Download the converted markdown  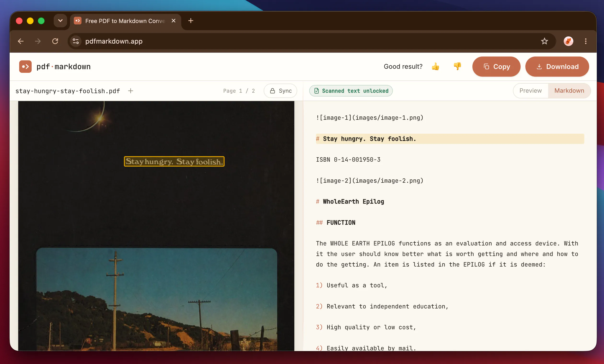click(x=557, y=67)
